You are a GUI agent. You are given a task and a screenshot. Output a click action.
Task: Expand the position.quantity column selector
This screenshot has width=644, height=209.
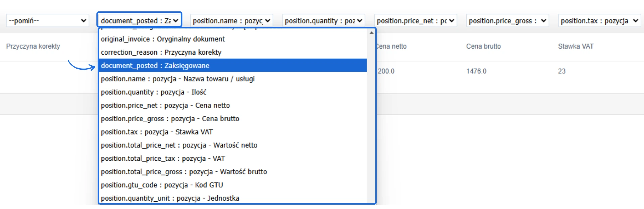323,21
